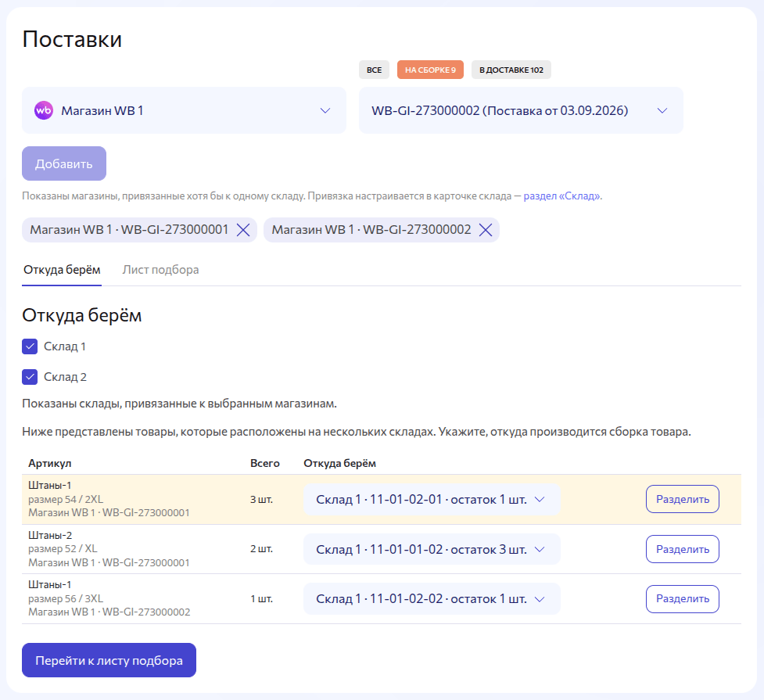Open source dropdown with 11-01-01-02 location
Screen dimensions: 764x700
432,549
